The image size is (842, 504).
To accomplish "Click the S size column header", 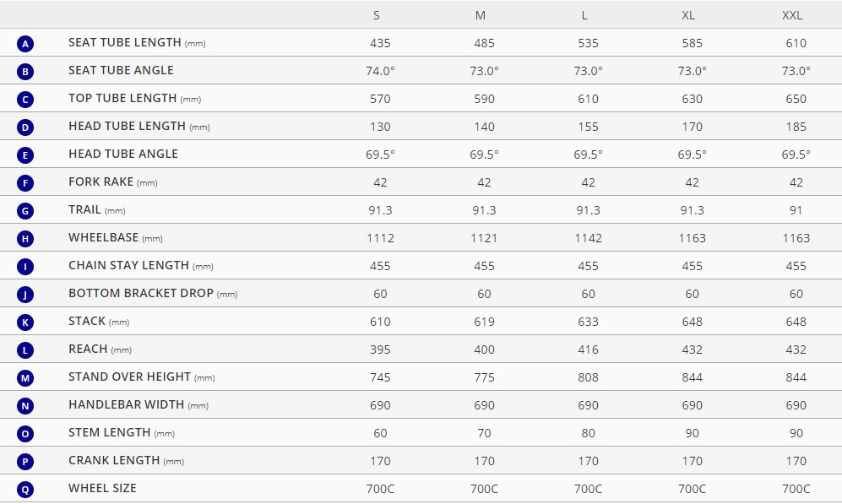I will point(377,15).
